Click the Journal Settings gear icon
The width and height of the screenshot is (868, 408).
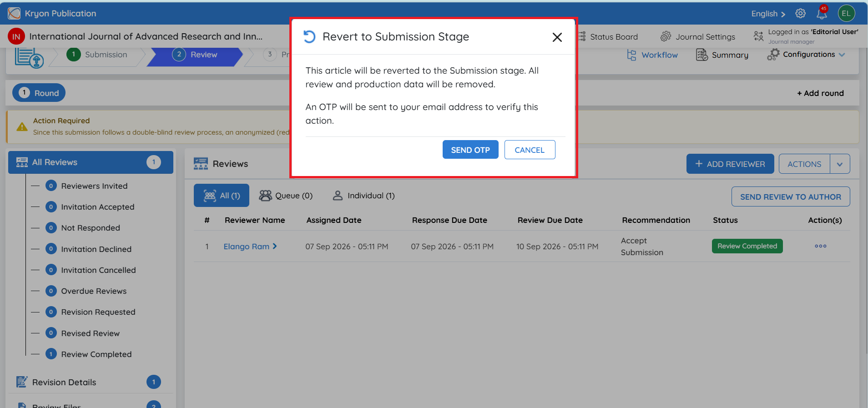666,36
